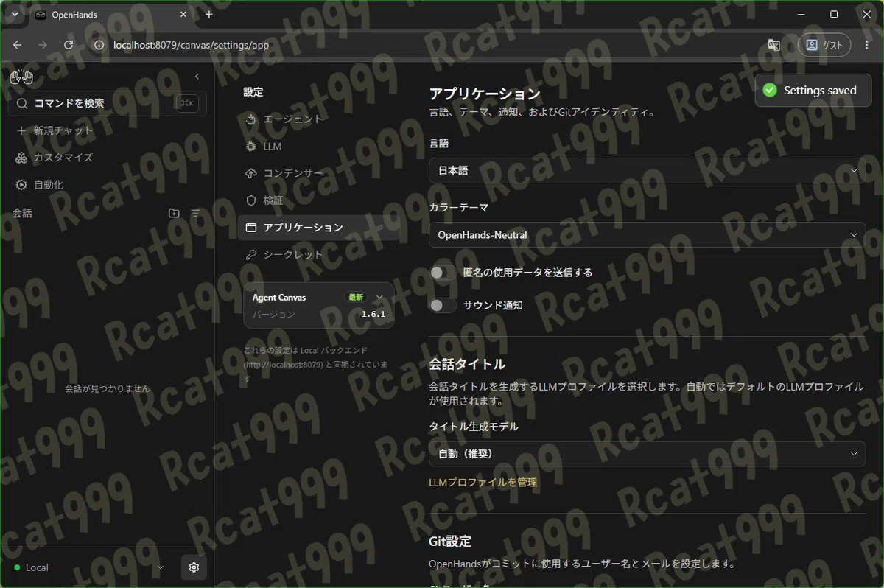Open the 検証 settings tab

pyautogui.click(x=318, y=200)
